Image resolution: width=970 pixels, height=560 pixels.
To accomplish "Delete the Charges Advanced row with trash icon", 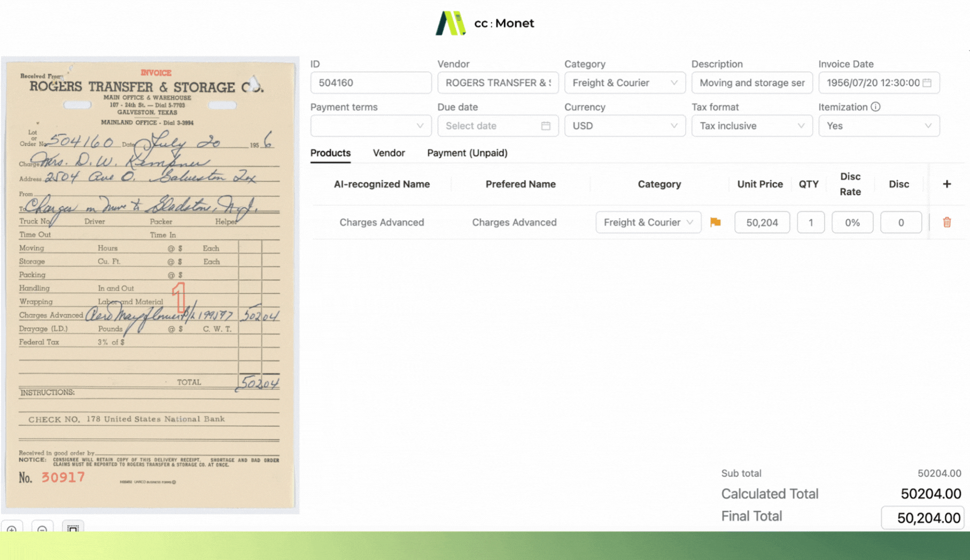I will 946,222.
